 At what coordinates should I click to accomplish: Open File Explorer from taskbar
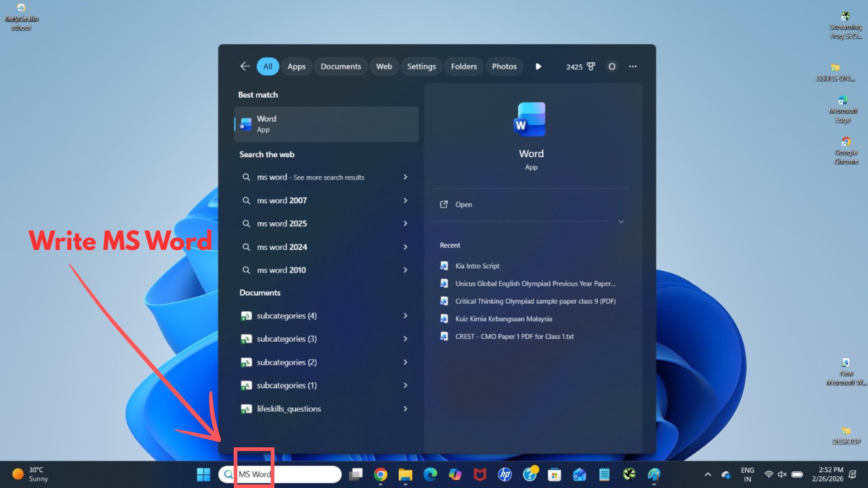405,474
